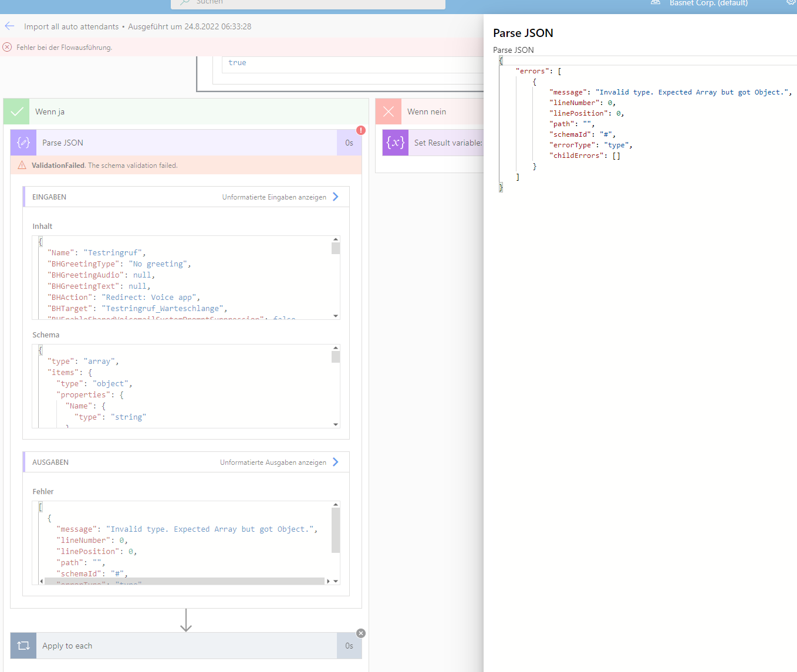Expand the Apply to each action
797x672 pixels.
click(x=186, y=646)
